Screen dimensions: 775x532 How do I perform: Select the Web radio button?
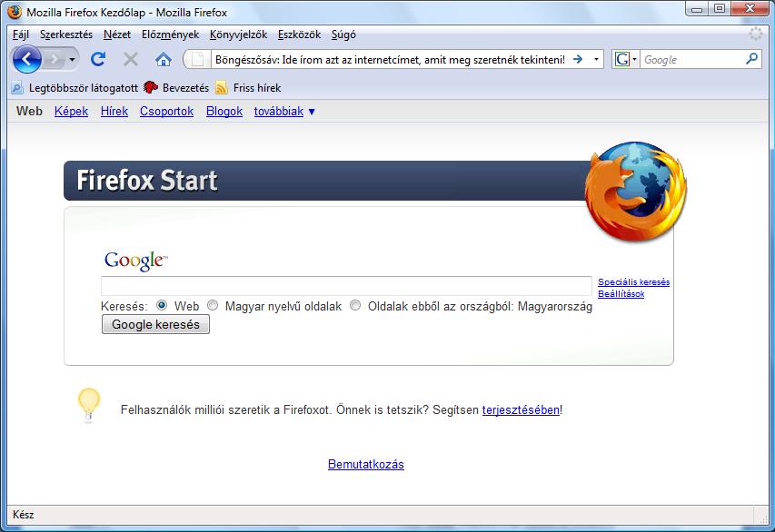pos(161,305)
